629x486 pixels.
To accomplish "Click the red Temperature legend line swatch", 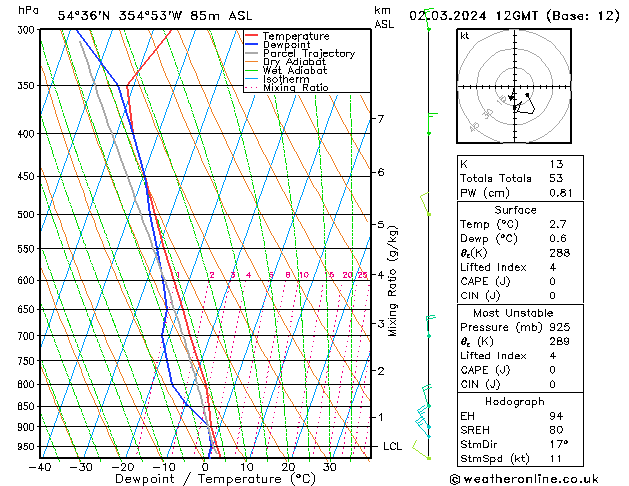I will (x=252, y=36).
